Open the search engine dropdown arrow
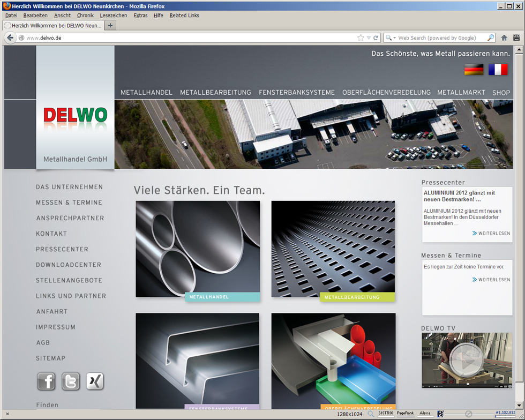The image size is (525, 420). (x=394, y=38)
